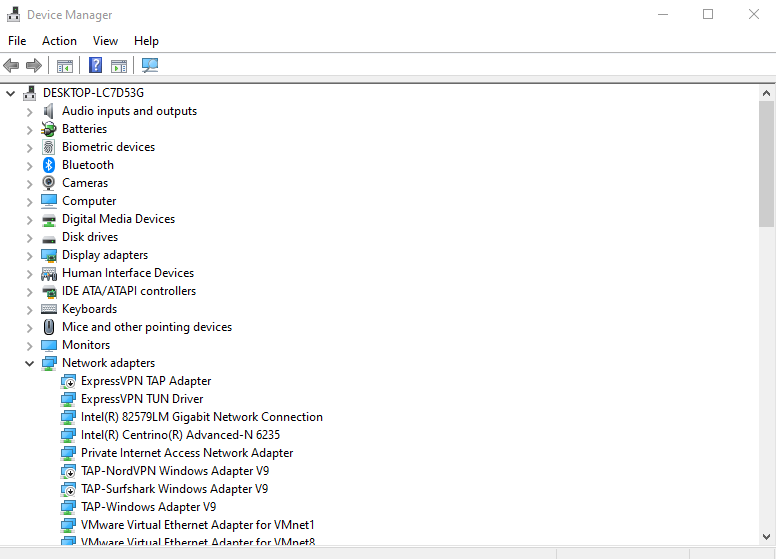Image resolution: width=776 pixels, height=559 pixels.
Task: Click the Mice and other pointing devices icon
Action: (48, 327)
